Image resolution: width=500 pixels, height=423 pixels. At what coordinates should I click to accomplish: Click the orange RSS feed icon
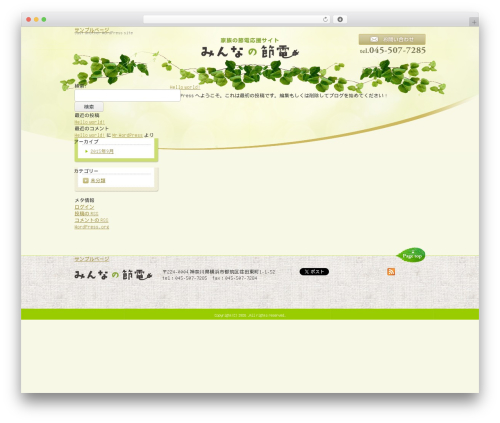click(x=391, y=271)
